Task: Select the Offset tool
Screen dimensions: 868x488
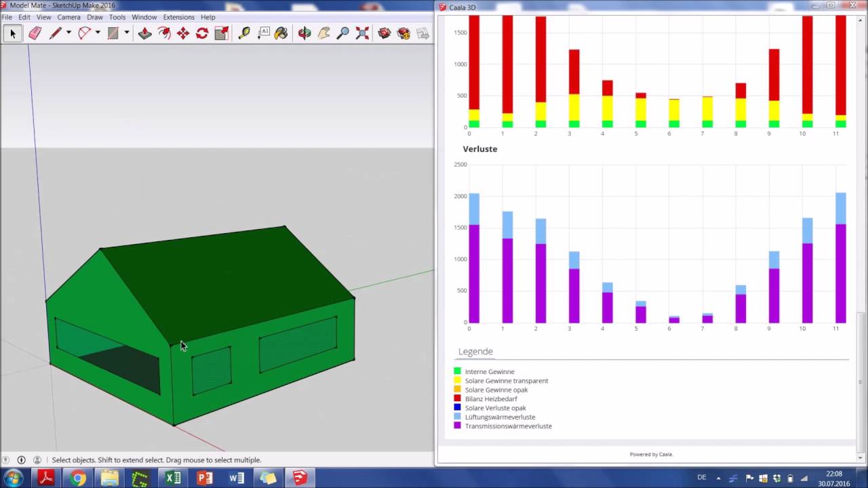Action: (x=164, y=33)
